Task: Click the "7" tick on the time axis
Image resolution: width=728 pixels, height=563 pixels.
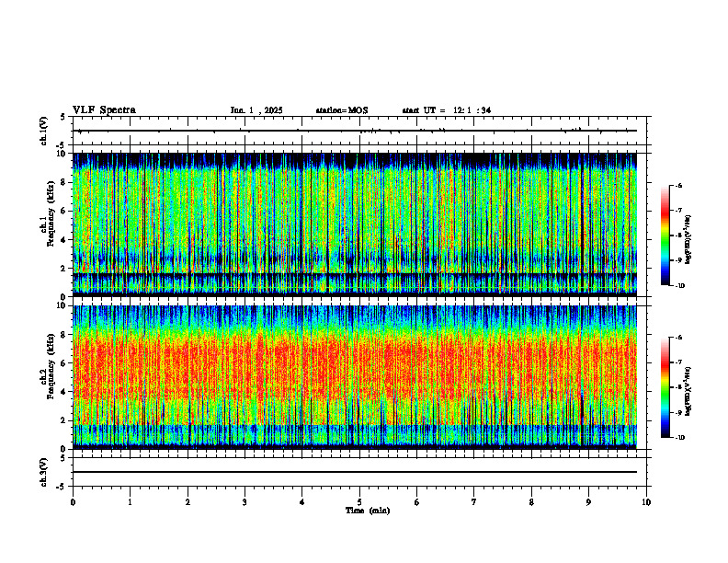Action: tap(474, 502)
